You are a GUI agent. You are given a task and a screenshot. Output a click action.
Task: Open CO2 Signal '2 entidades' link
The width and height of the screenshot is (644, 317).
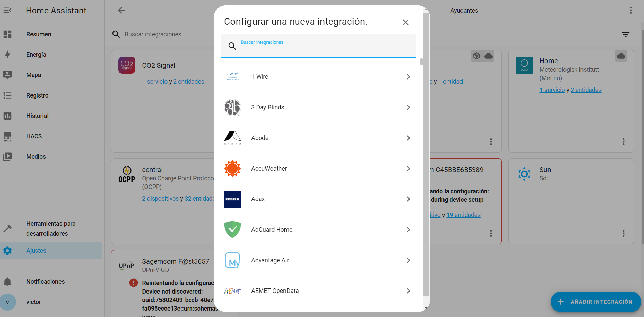click(x=189, y=82)
